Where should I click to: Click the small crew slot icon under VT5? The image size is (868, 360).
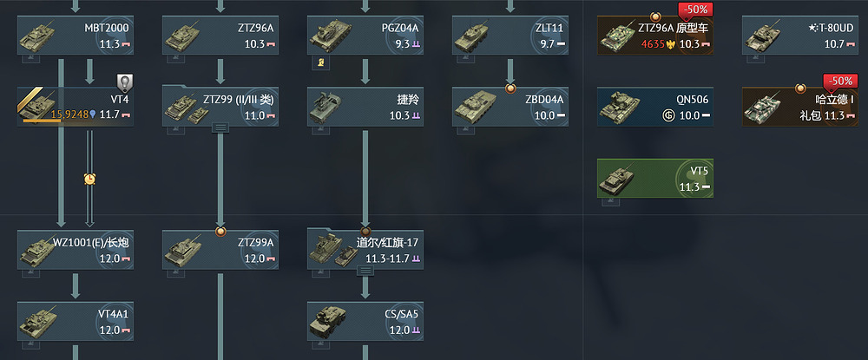(x=610, y=202)
